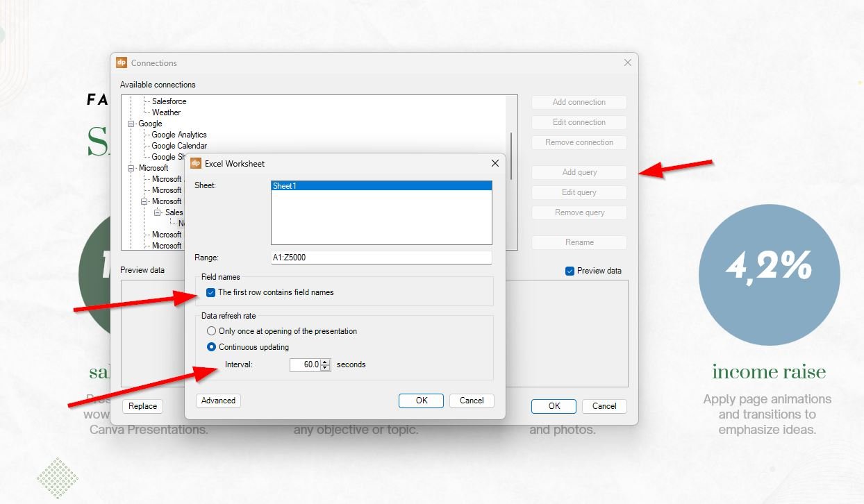Screen dimensions: 864x504
Task: Close the Excel Worksheet dialog
Action: click(495, 163)
